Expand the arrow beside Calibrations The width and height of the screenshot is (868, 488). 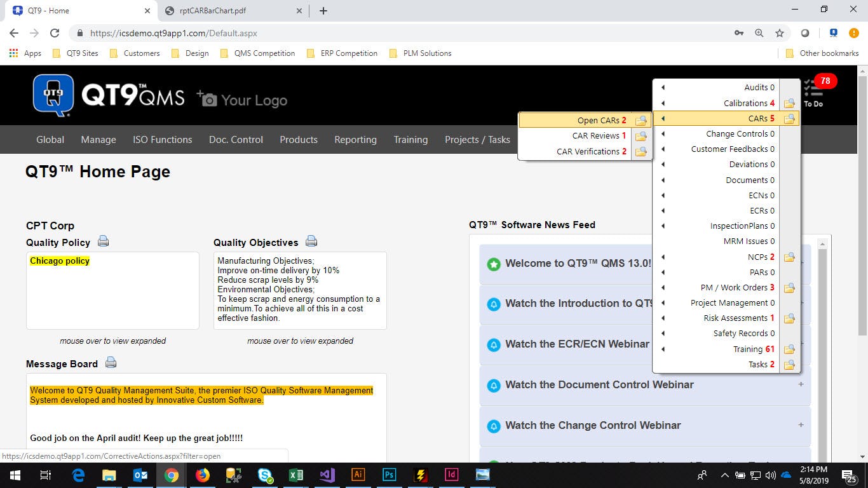(x=663, y=103)
